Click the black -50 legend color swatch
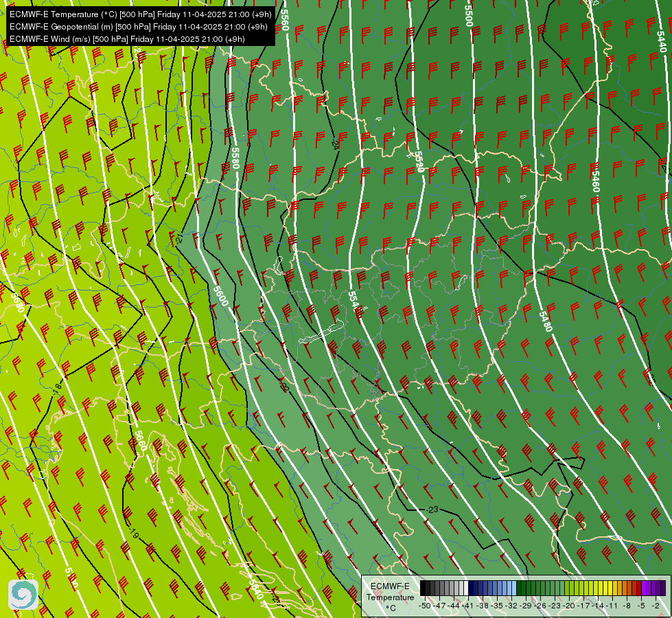This screenshot has height=618, width=672. click(423, 588)
